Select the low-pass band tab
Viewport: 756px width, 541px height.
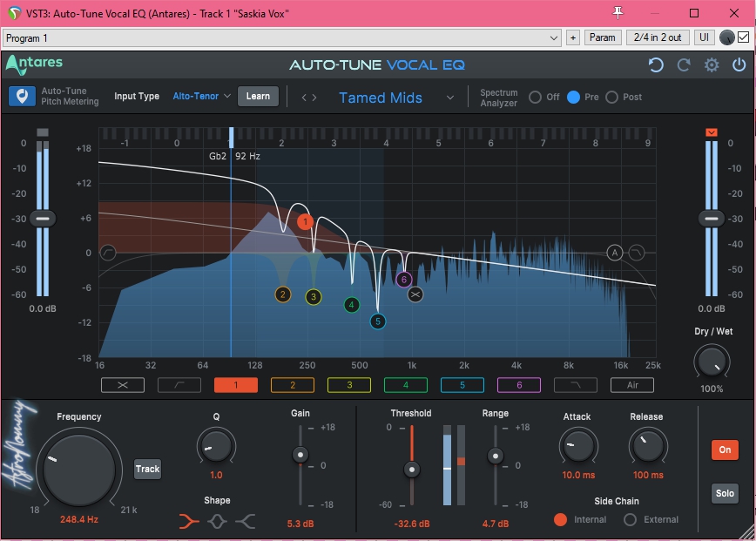576,385
